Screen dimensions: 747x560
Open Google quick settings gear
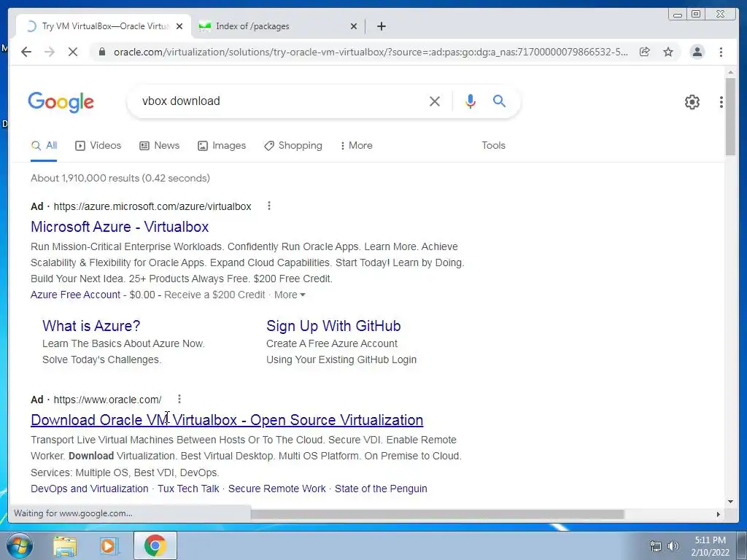(692, 102)
